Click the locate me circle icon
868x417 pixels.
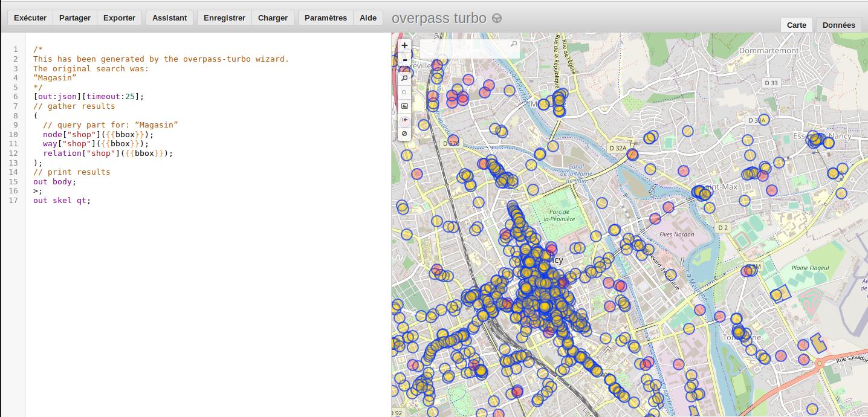point(404,92)
